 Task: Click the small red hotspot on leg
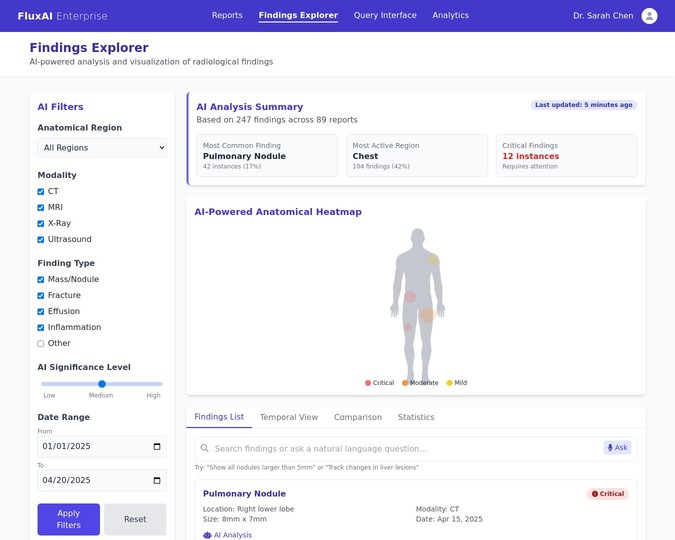coord(408,327)
